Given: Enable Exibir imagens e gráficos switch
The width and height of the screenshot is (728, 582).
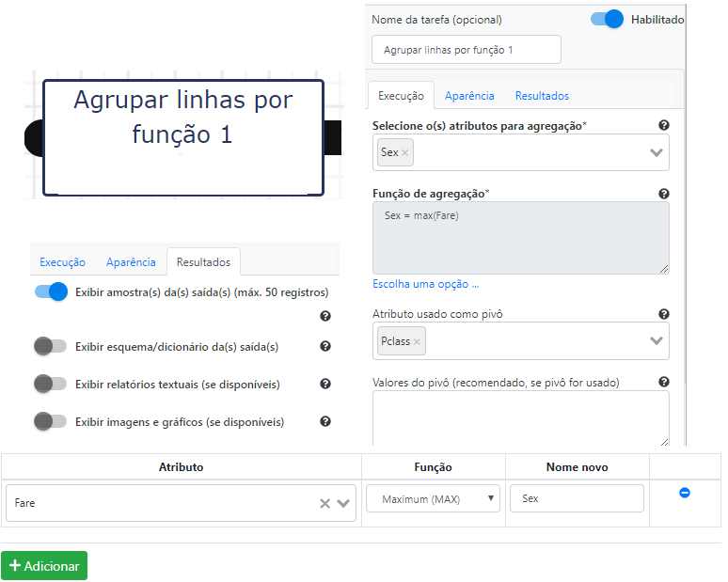Looking at the screenshot, I should (x=51, y=421).
